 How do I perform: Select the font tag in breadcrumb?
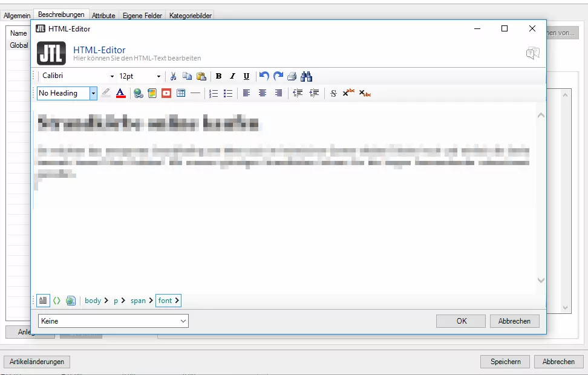(165, 301)
